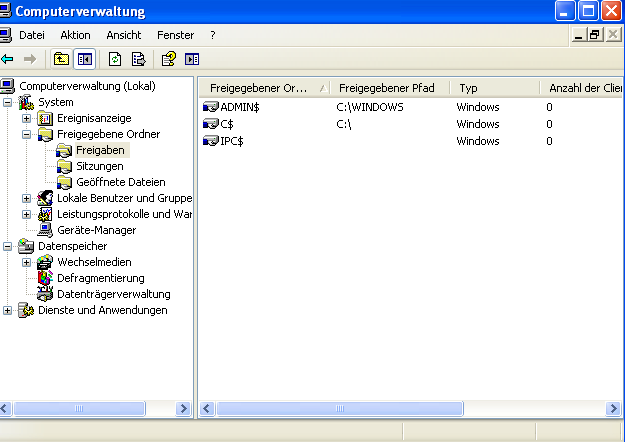Screen dimensions: 625x442
Task: Click the last toolbar icon with arrow panel
Action: point(192,59)
